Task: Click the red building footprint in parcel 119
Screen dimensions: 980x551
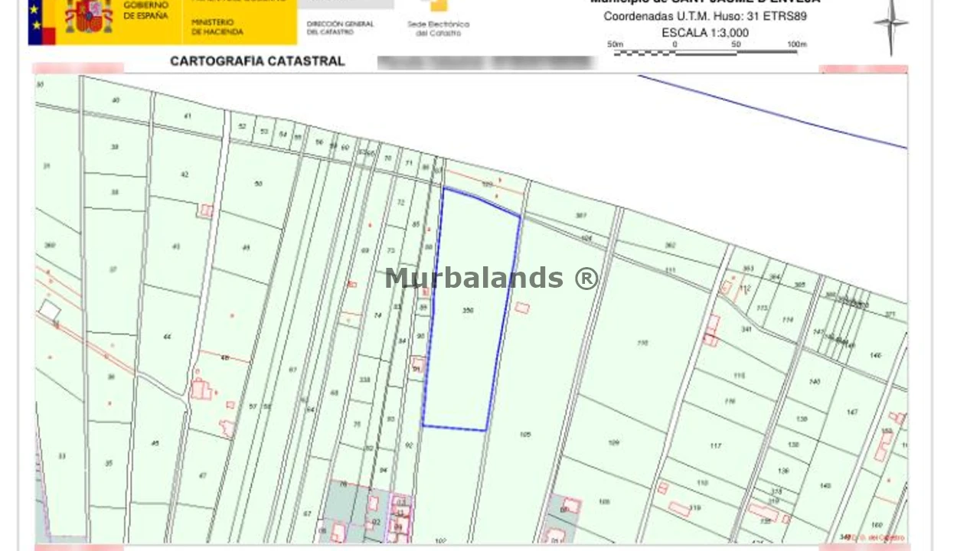Action: click(x=679, y=509)
